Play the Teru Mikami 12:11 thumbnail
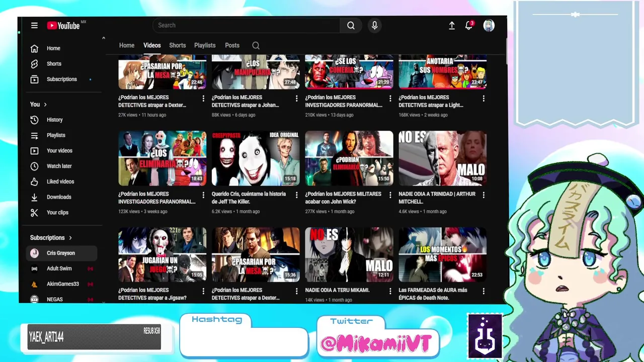Image resolution: width=644 pixels, height=362 pixels. [349, 254]
